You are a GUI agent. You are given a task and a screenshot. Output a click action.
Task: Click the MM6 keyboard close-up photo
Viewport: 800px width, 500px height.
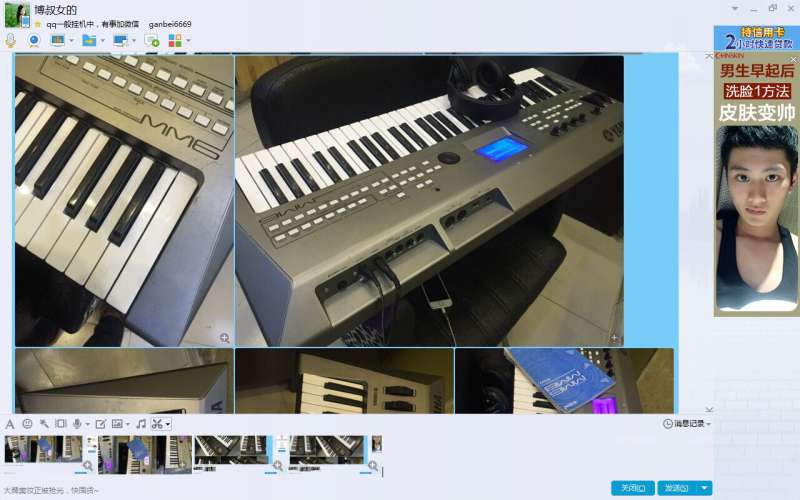pyautogui.click(x=124, y=200)
